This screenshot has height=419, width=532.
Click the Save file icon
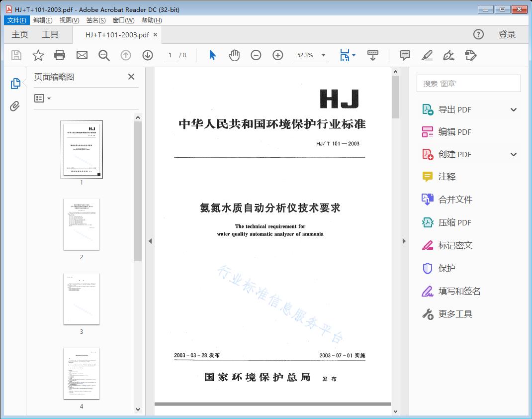(15, 55)
